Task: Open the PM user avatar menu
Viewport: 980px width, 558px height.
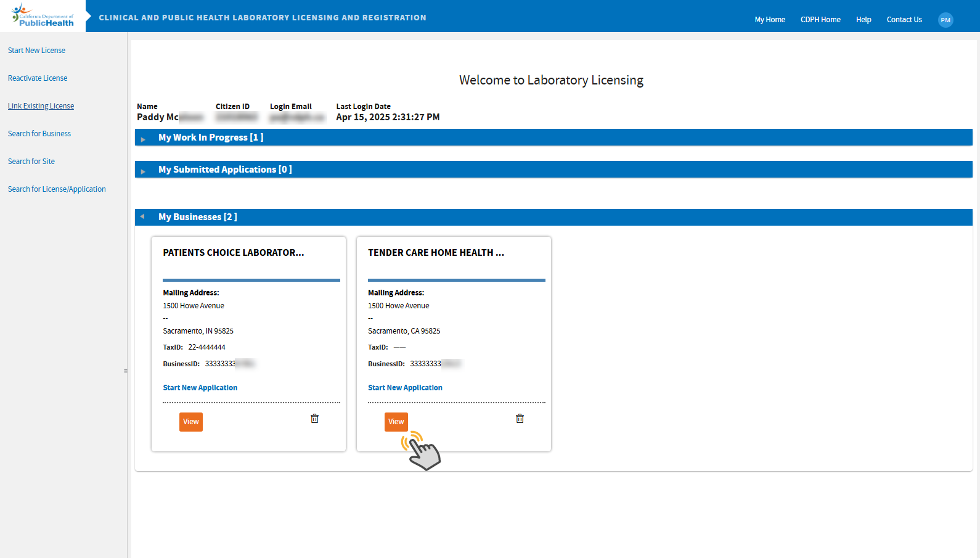Action: click(x=945, y=20)
